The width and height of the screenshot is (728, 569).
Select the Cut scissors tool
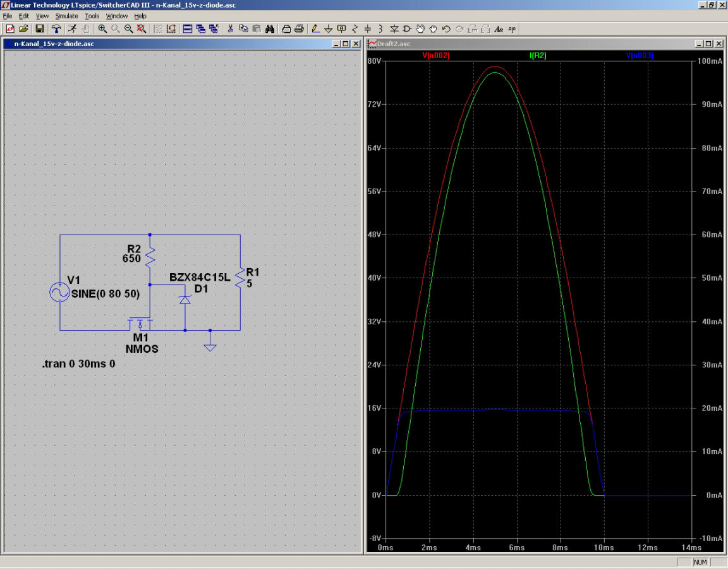pos(230,29)
